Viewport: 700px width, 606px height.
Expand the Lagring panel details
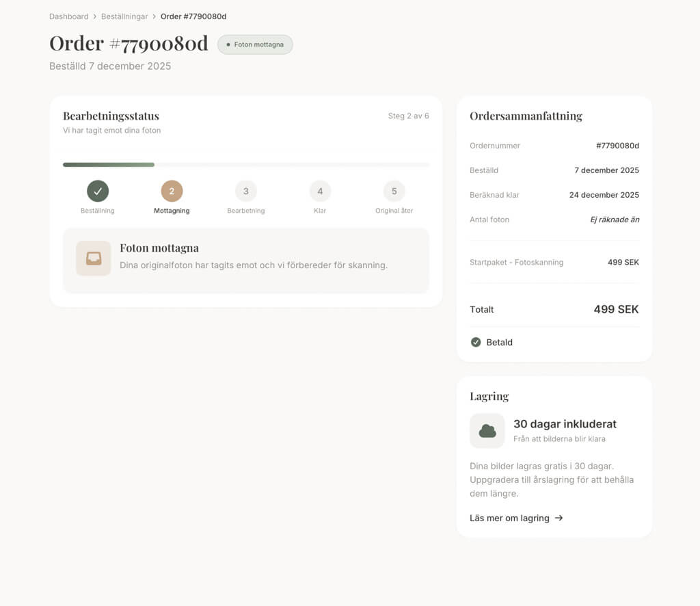click(x=489, y=396)
